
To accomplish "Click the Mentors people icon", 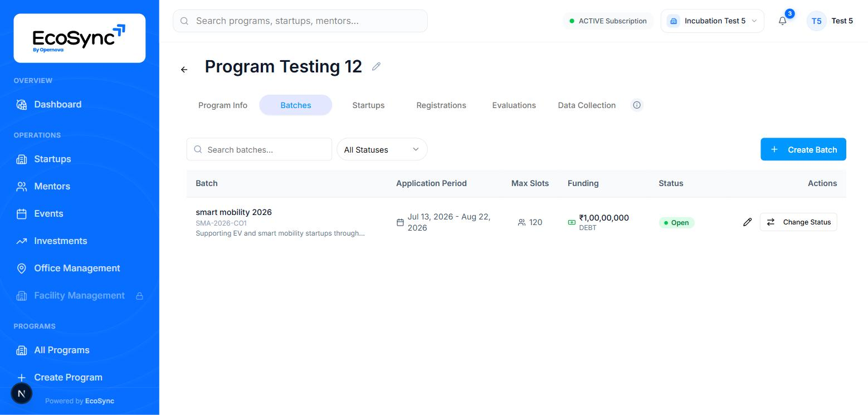I will tap(21, 187).
